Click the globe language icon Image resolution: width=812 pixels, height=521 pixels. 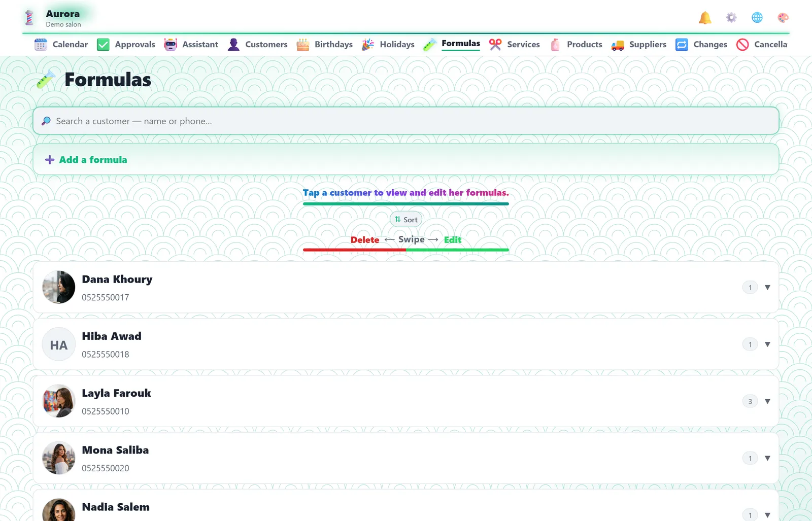tap(757, 18)
